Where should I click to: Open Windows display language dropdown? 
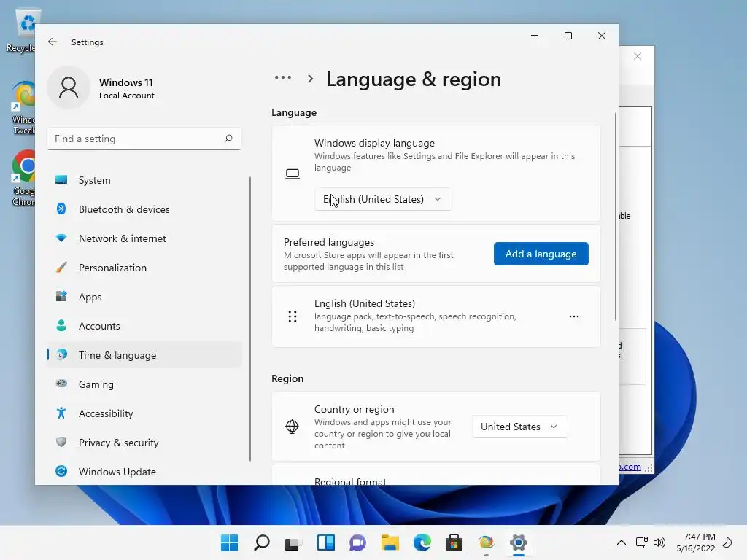coord(383,199)
